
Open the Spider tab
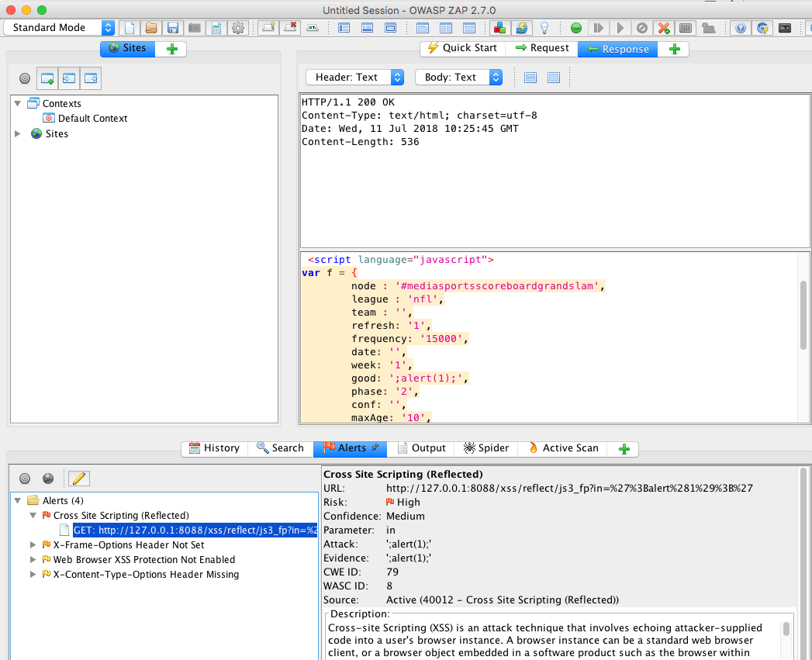tap(485, 448)
